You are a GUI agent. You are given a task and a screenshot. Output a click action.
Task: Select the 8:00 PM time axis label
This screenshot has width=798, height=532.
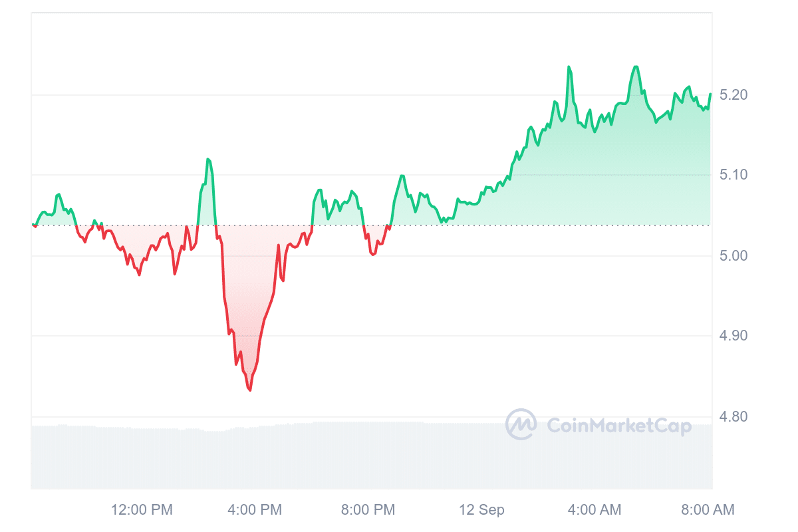point(368,510)
